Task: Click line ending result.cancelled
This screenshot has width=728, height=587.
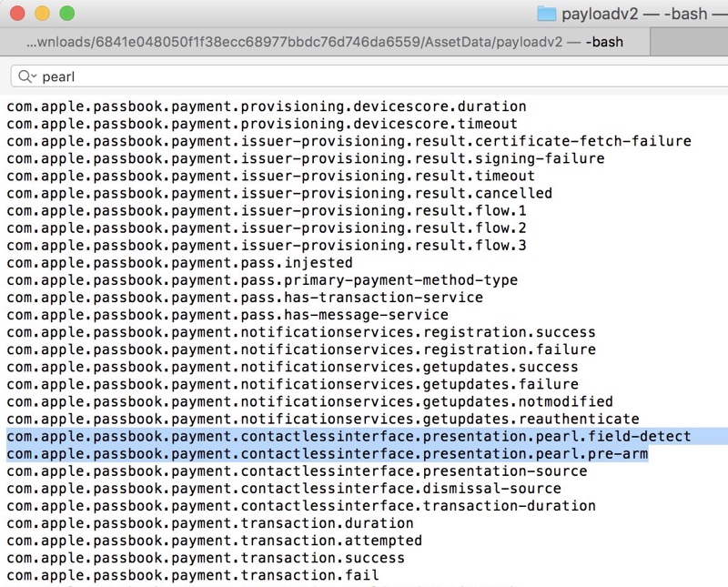Action: 279,193
